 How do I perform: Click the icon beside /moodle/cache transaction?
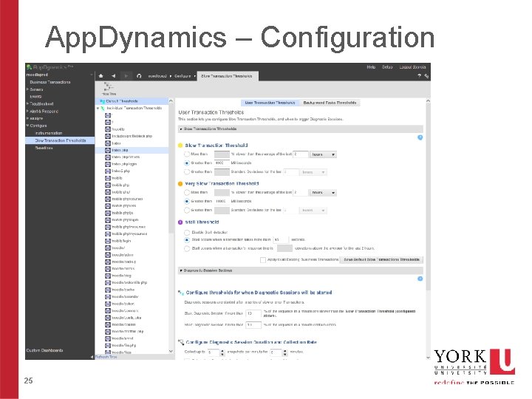pyautogui.click(x=108, y=290)
